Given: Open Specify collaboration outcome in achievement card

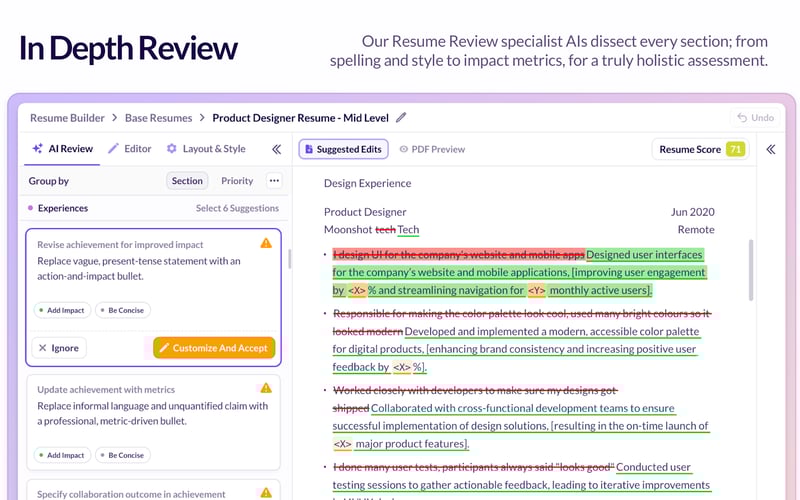Looking at the screenshot, I should pos(153,491).
